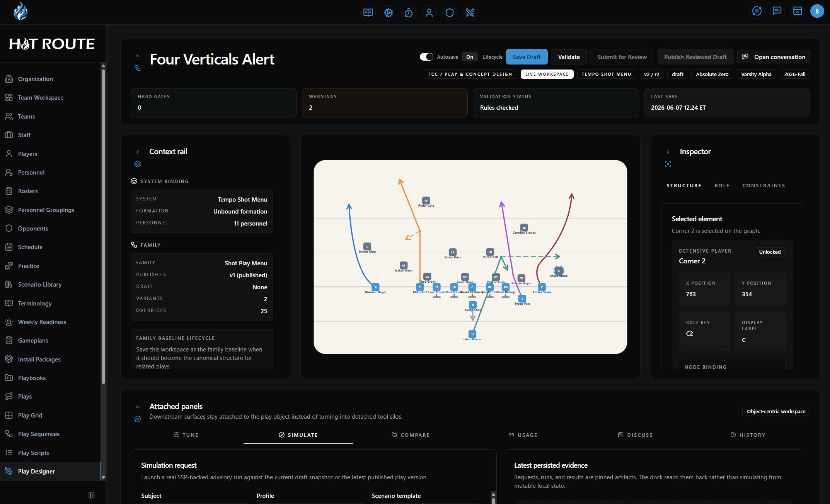Viewport: 830px width, 504px height.
Task: Open the history clock icon in top bar
Action: tap(409, 13)
